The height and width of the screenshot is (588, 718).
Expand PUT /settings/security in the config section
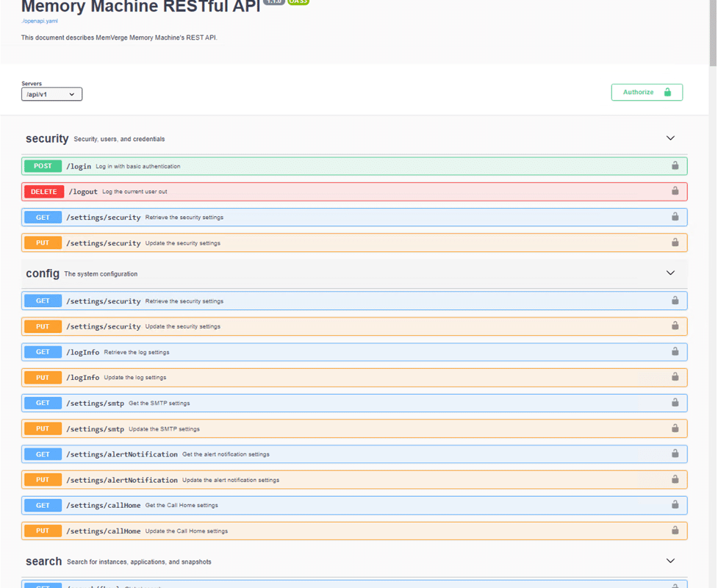coord(354,326)
